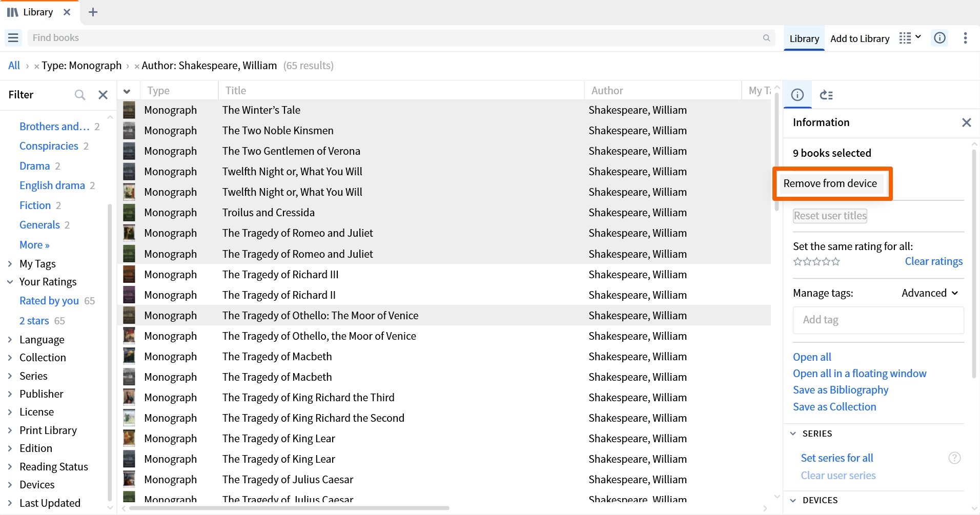Click the Filter search magnifier icon

coord(80,95)
